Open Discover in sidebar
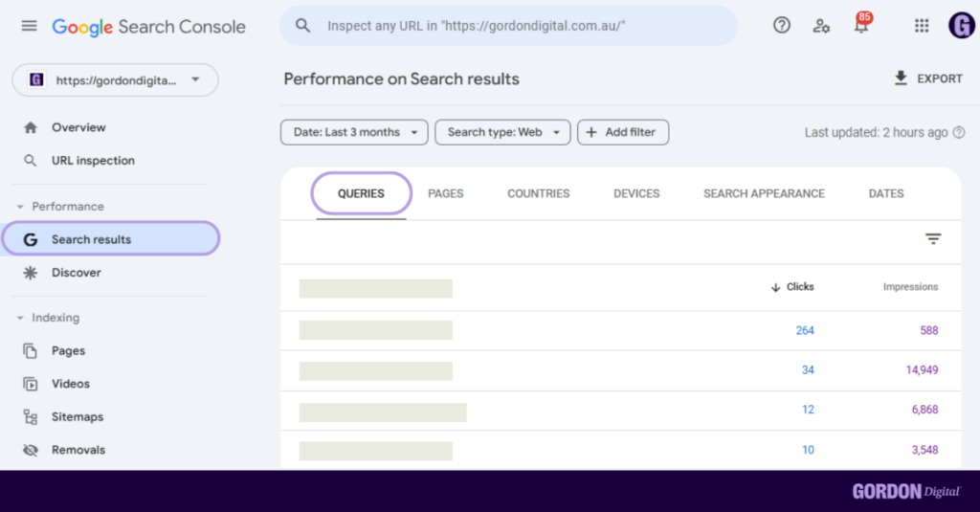 pyautogui.click(x=77, y=273)
